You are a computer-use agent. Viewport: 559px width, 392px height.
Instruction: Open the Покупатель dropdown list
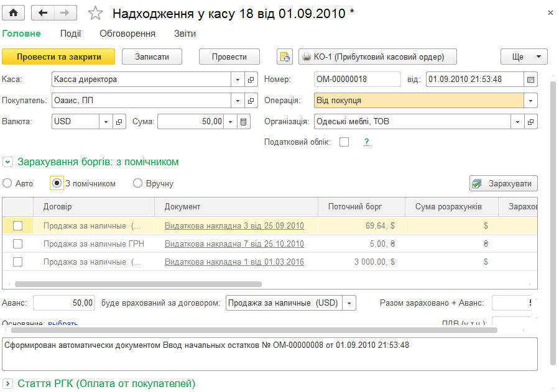click(238, 101)
